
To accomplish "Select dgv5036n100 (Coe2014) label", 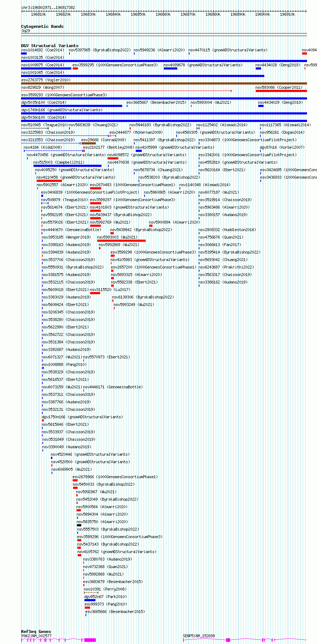I will point(44,118).
